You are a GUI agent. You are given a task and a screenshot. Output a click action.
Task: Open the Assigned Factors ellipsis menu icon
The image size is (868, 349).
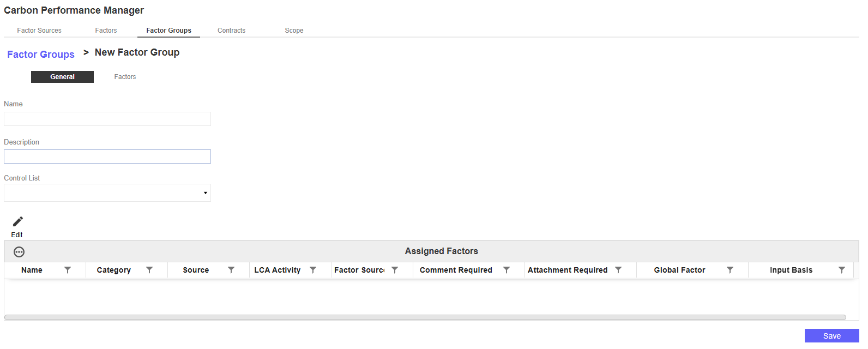(19, 252)
